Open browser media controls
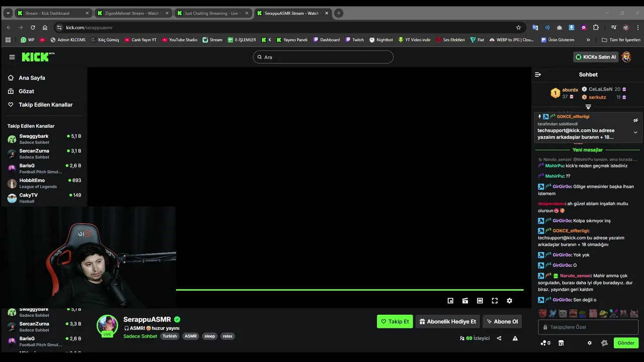 [x=613, y=28]
